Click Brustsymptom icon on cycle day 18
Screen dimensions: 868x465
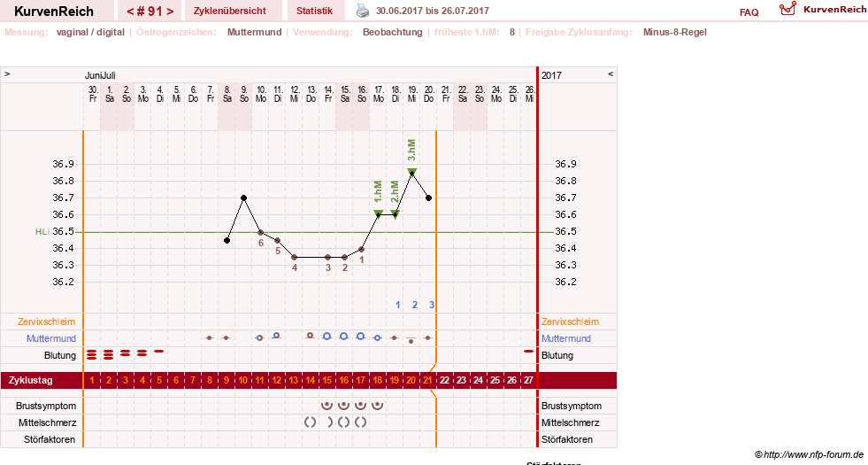point(378,406)
